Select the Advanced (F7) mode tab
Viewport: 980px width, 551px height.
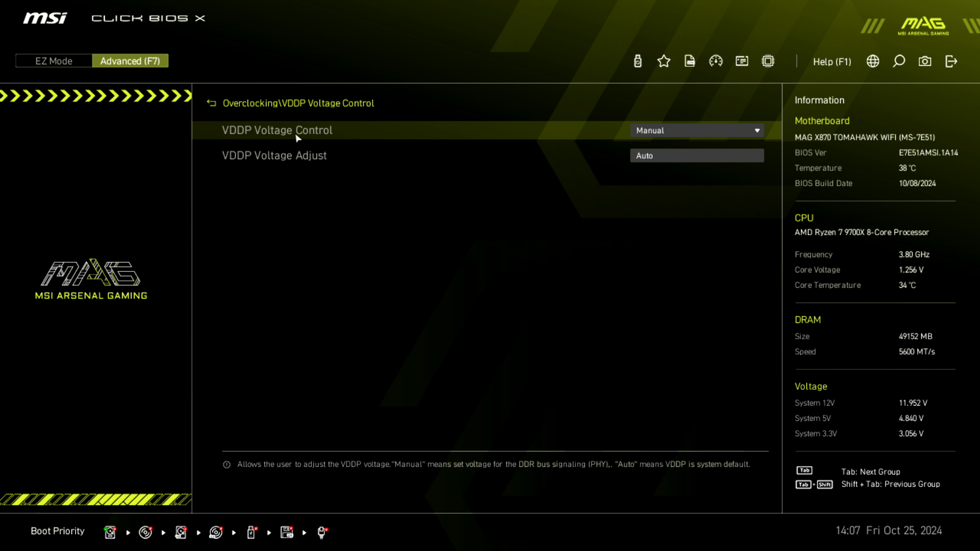coord(130,61)
